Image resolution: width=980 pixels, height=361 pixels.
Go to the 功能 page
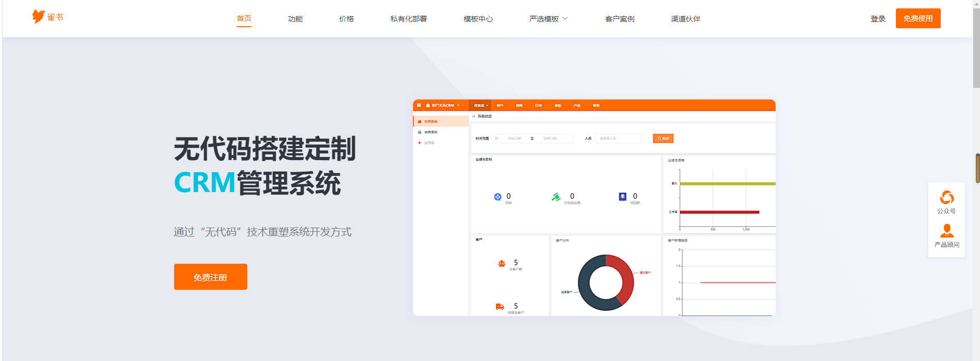[295, 19]
